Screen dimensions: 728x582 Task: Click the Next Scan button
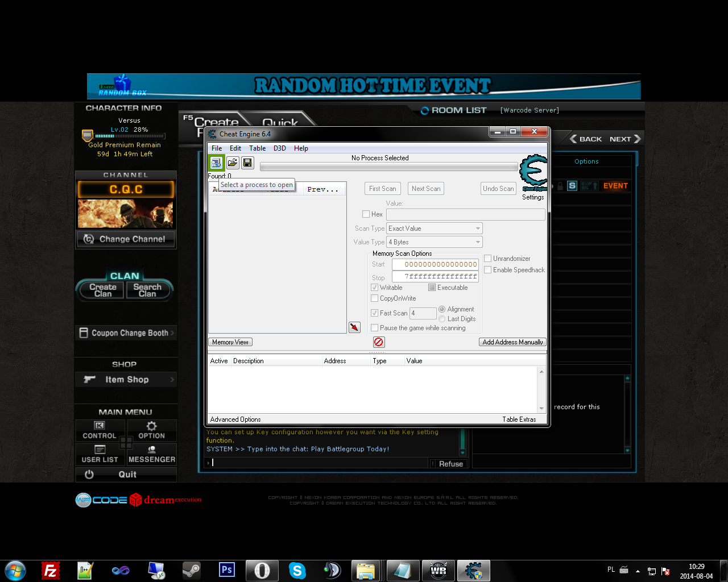426,189
